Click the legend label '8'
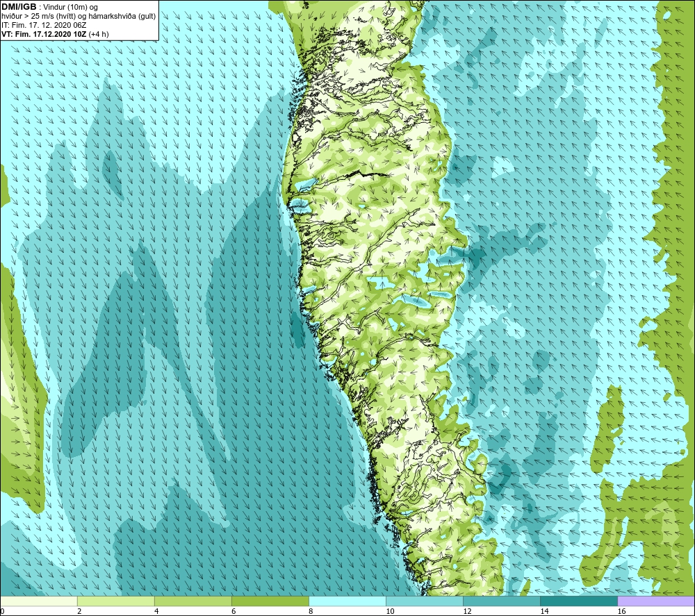This screenshot has height=616, width=695. [311, 612]
